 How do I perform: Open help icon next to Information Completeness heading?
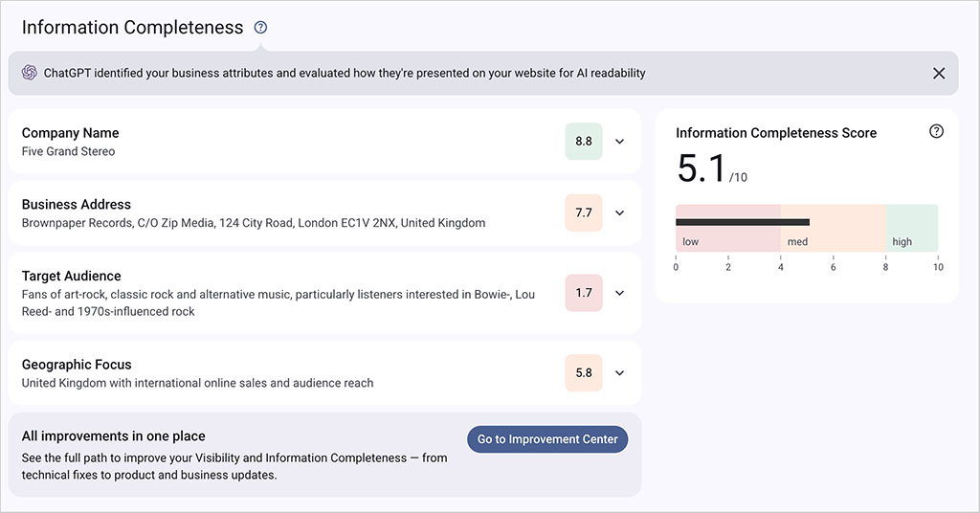pyautogui.click(x=260, y=28)
